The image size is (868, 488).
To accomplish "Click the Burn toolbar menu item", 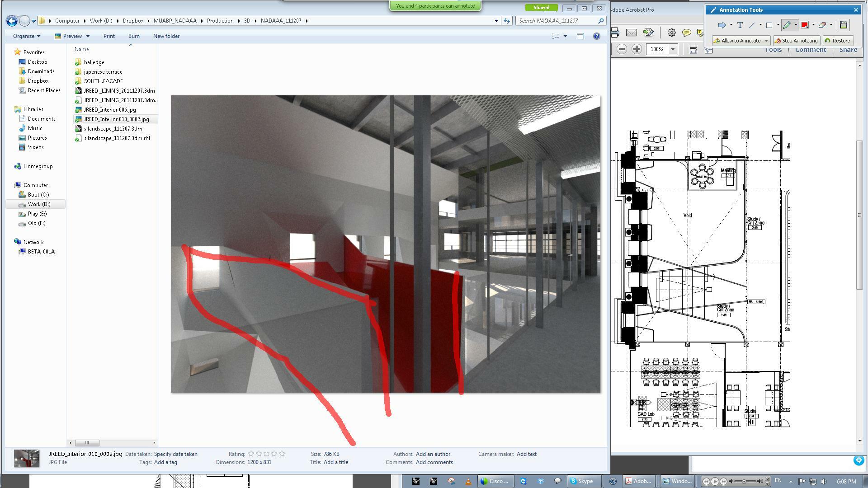I will [134, 36].
